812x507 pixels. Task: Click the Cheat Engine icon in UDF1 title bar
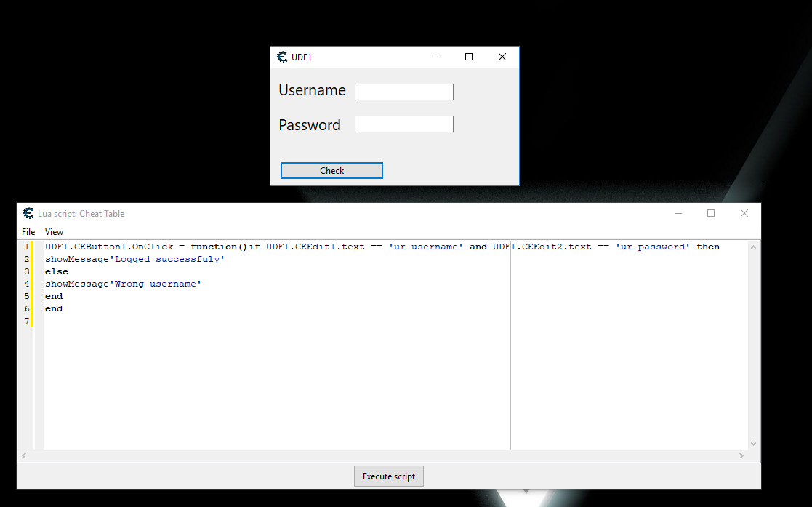[282, 57]
